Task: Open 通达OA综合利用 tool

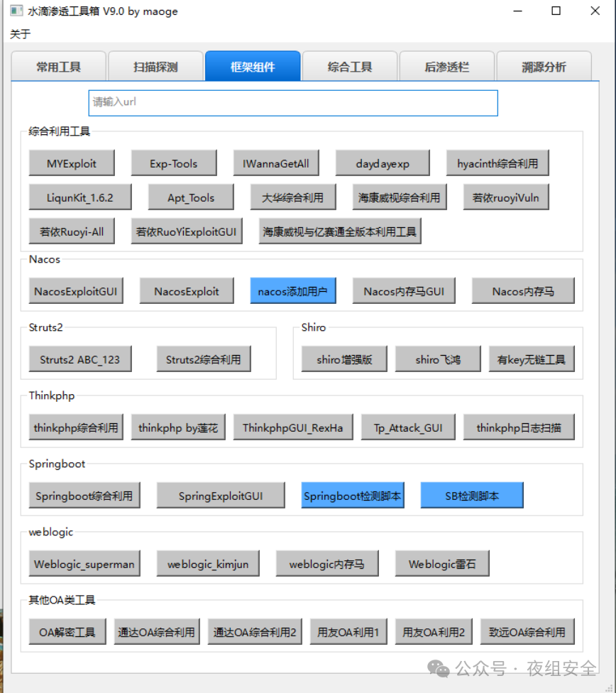Action: pyautogui.click(x=157, y=631)
